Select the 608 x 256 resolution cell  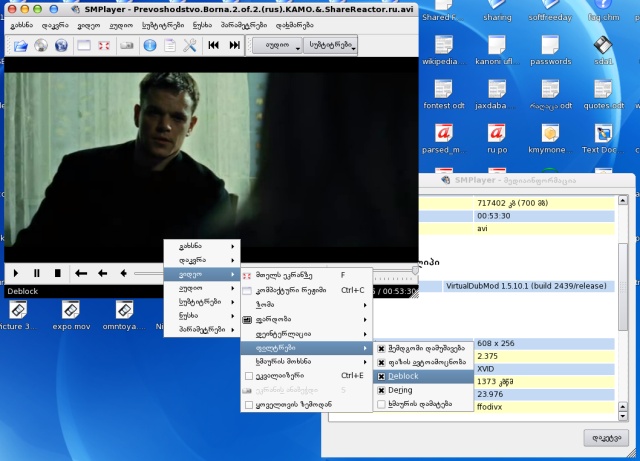(544, 343)
